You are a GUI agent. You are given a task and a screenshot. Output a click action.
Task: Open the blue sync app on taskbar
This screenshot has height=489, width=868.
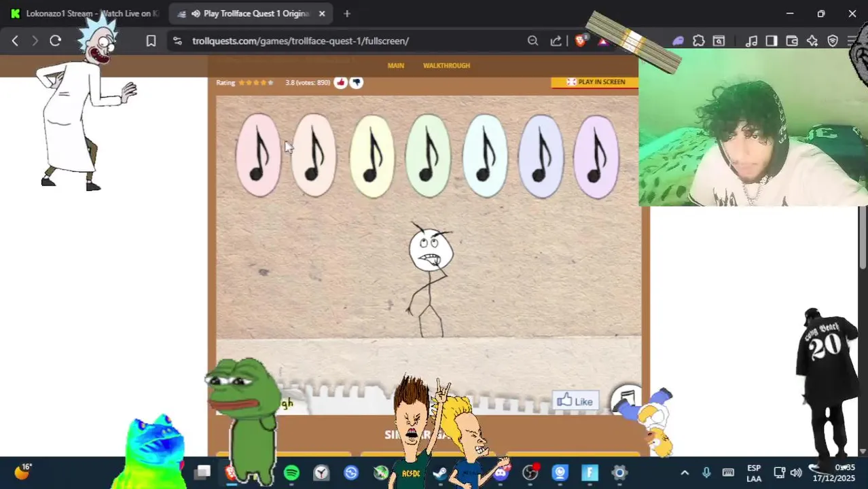tap(351, 473)
